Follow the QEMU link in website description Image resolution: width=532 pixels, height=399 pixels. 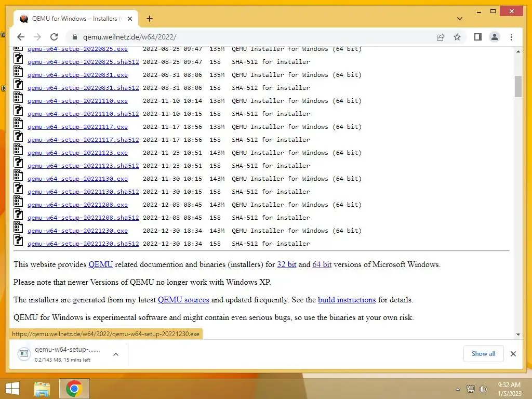click(100, 264)
